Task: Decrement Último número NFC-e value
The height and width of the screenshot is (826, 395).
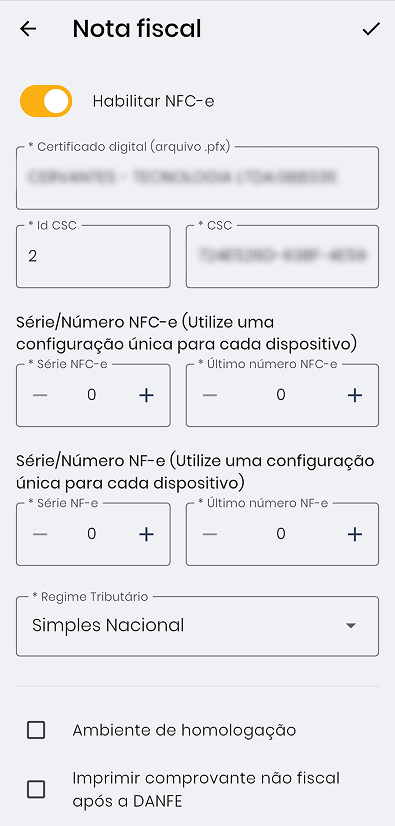Action: 210,395
